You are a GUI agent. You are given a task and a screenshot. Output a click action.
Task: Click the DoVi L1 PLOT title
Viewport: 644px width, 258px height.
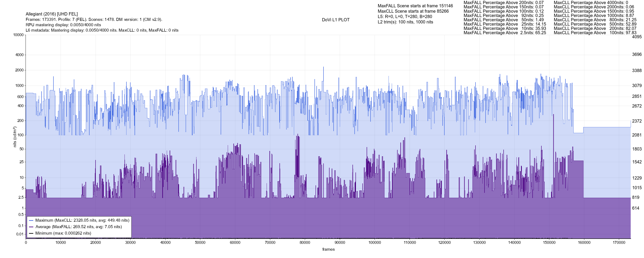point(336,20)
